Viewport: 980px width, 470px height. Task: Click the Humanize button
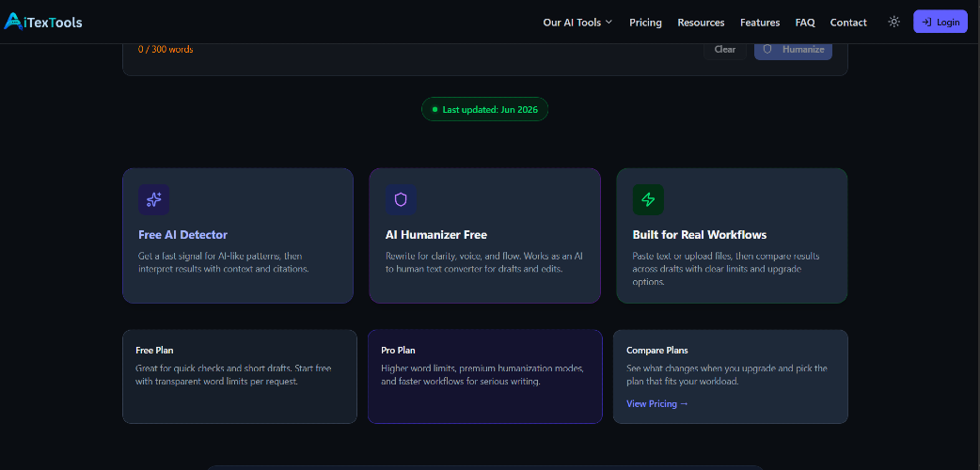pyautogui.click(x=793, y=50)
